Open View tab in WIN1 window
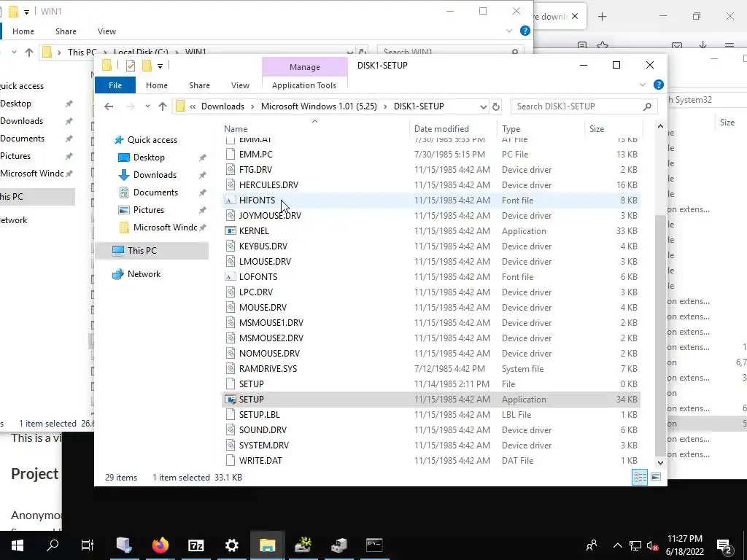Viewport: 747px width, 560px height. [107, 31]
